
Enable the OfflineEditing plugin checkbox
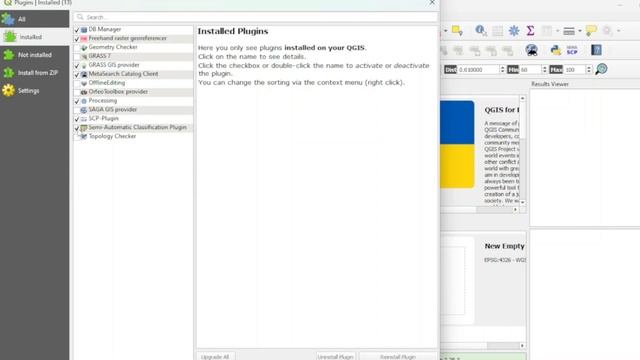click(77, 83)
